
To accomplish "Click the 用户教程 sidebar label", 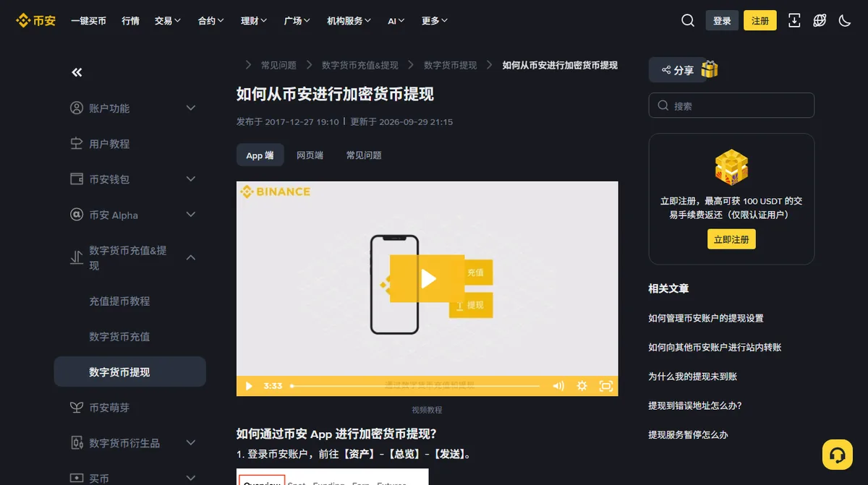I will [109, 144].
